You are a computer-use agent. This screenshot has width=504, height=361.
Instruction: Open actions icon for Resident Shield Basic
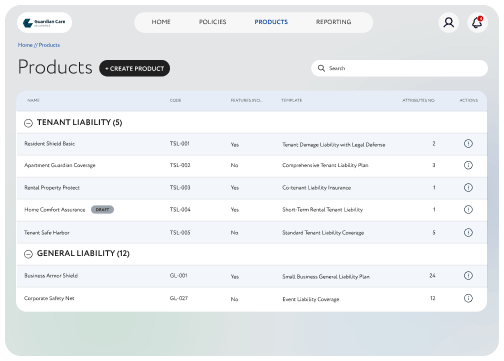pyautogui.click(x=468, y=144)
